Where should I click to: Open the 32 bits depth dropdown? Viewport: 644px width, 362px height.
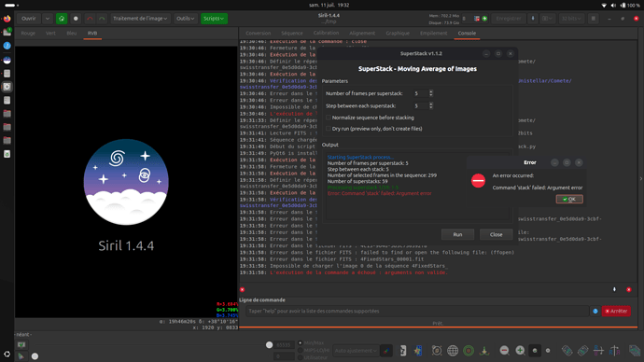(571, 19)
